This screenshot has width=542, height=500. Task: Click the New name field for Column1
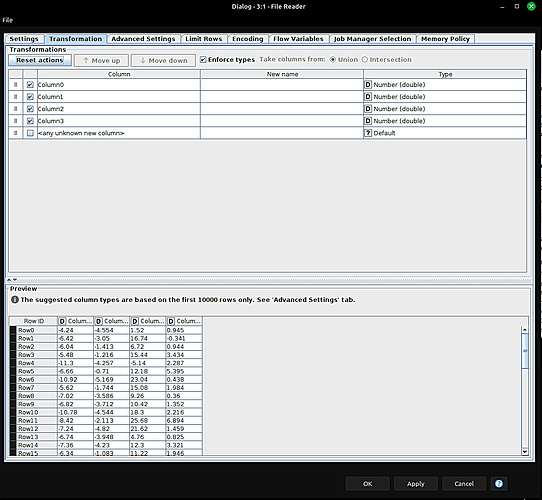click(x=282, y=97)
